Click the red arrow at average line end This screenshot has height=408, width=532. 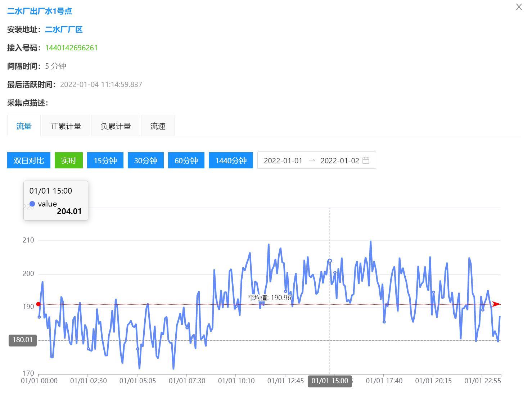pos(496,304)
